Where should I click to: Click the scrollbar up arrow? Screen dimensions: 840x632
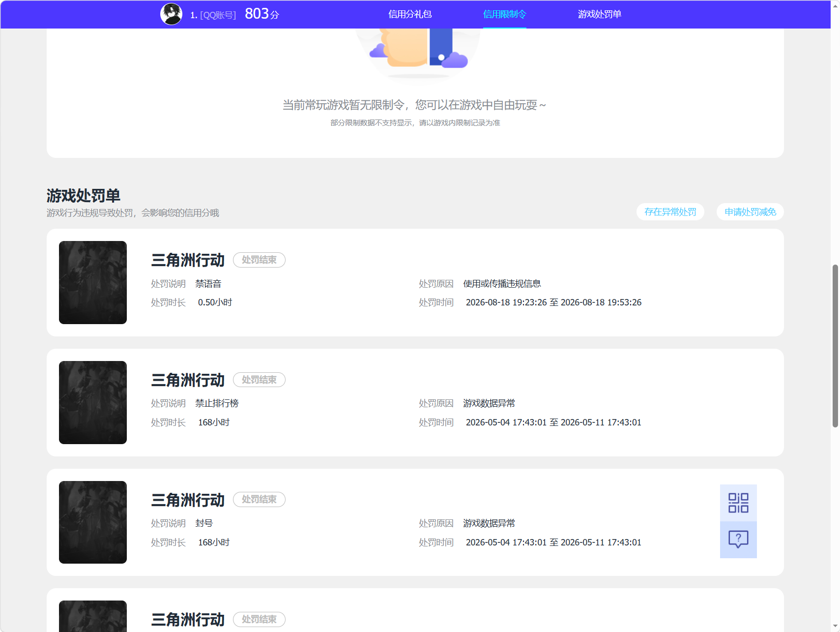[x=835, y=5]
